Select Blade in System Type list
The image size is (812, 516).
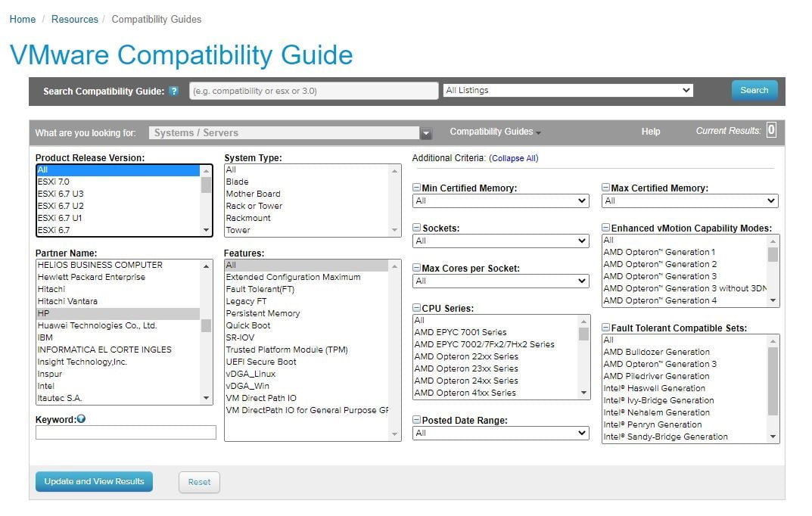coord(306,182)
